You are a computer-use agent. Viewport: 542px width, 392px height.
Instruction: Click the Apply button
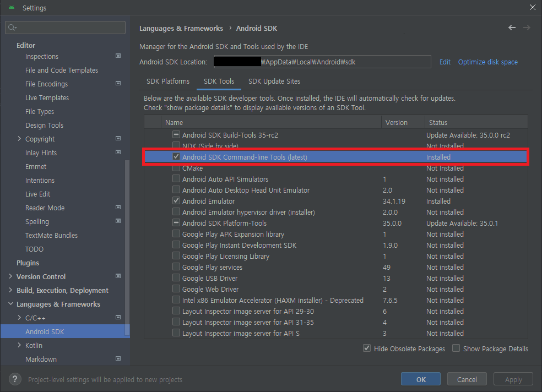pyautogui.click(x=513, y=379)
